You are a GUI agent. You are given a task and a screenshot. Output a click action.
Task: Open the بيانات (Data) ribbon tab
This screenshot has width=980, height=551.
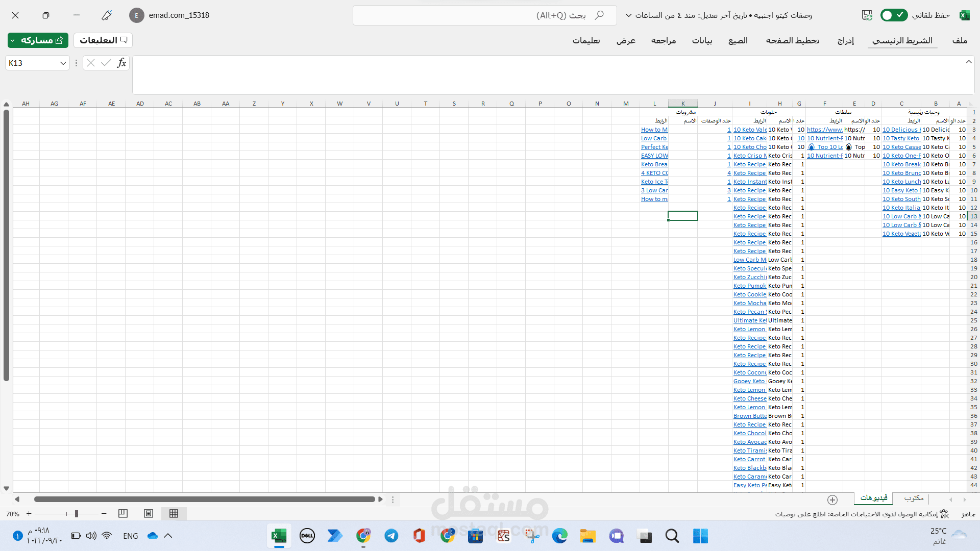[x=702, y=40]
